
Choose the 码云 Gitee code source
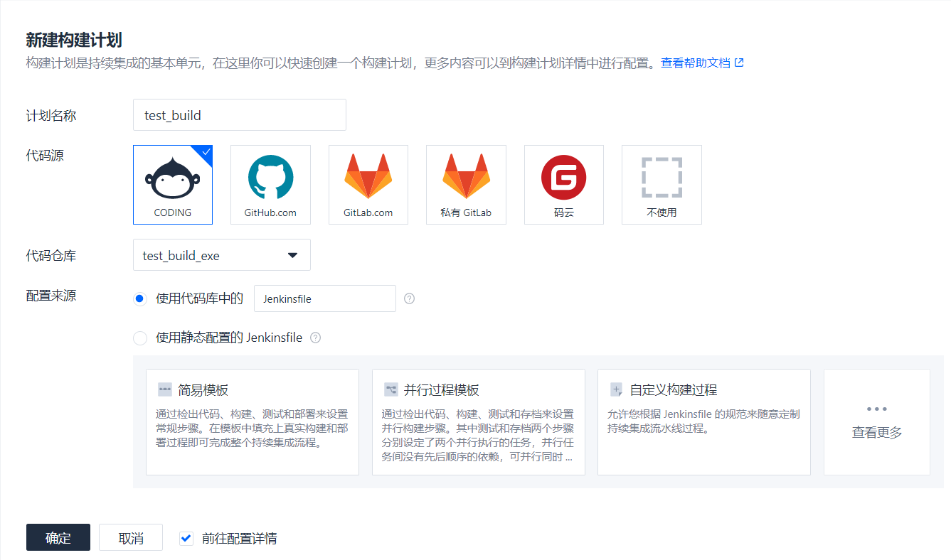coord(563,185)
